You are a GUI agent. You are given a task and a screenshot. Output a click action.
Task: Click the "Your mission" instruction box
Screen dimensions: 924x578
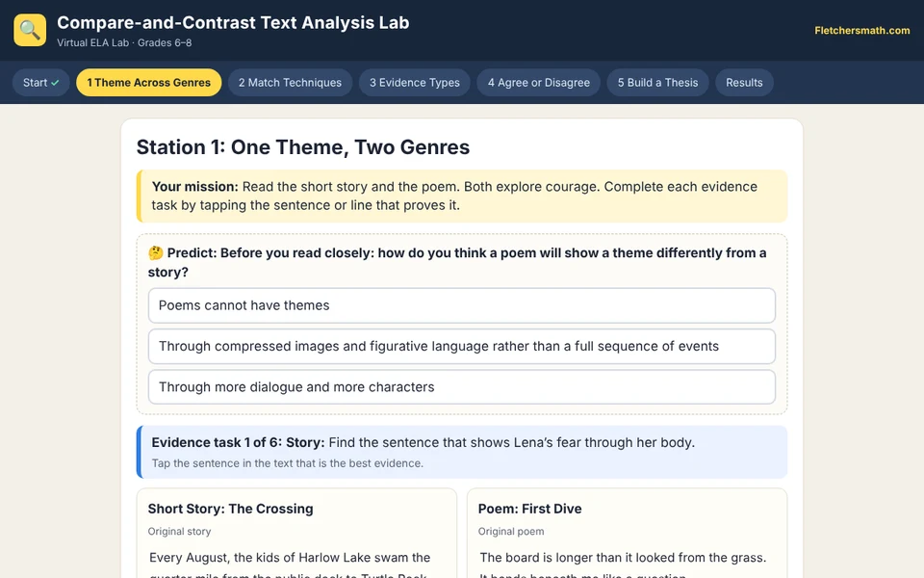(462, 196)
